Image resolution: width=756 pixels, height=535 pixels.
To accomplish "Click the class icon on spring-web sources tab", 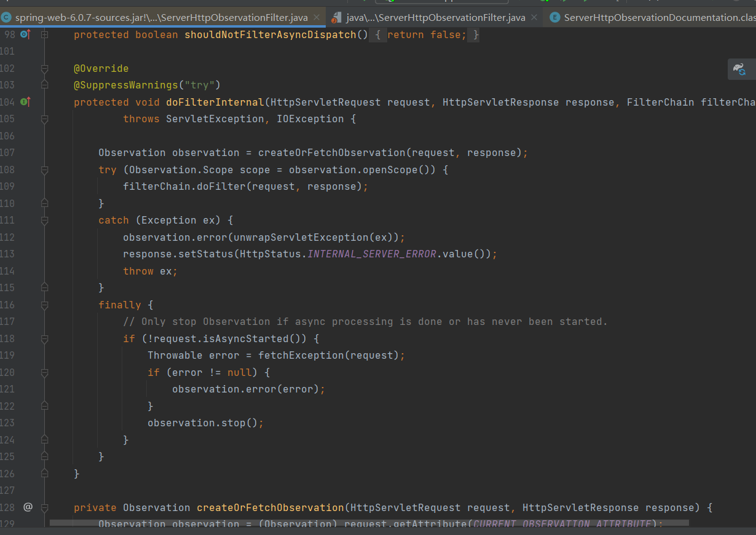I will 7,18.
